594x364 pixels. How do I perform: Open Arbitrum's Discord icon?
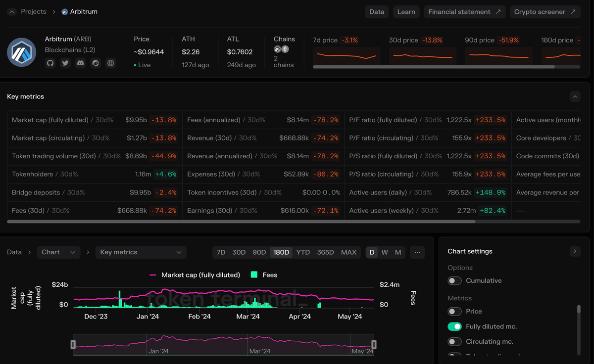tap(80, 63)
